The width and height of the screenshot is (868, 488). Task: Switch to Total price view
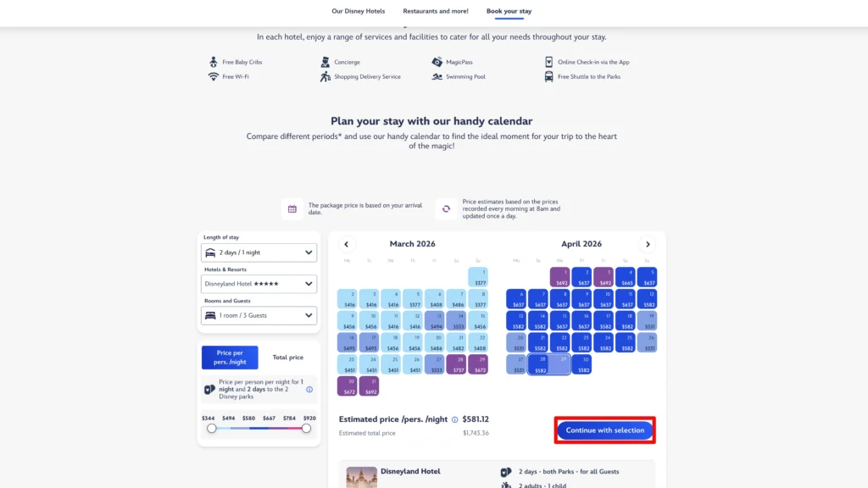[x=288, y=358]
